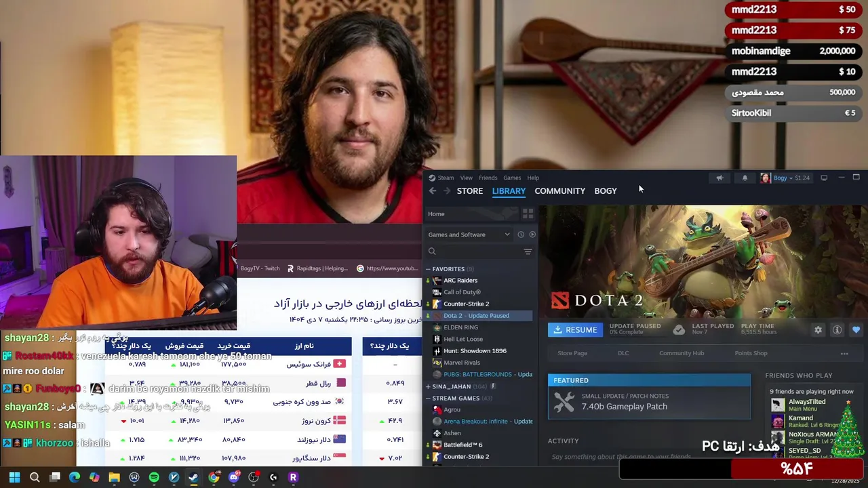Open the View menu in Steam
The width and height of the screenshot is (868, 488).
467,178
